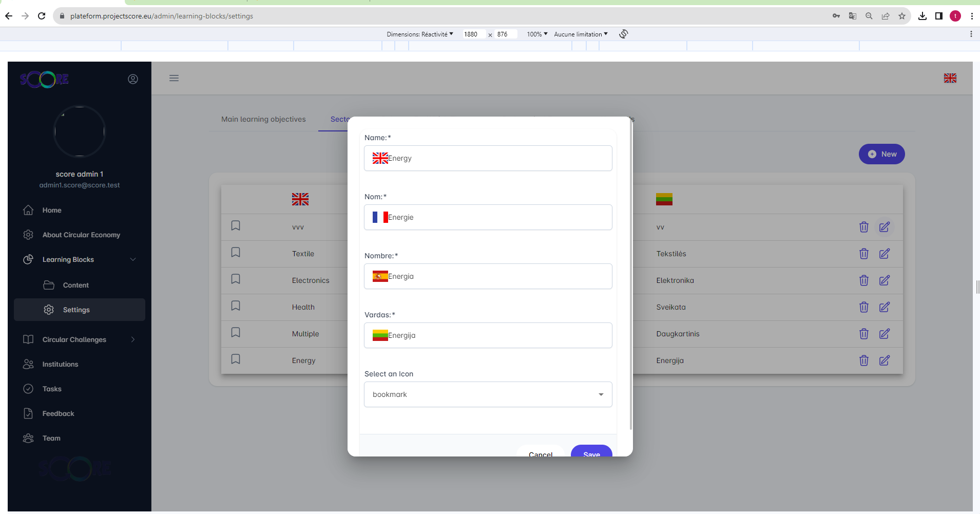
Task: Collapse the Learning Blocks menu
Action: (133, 259)
